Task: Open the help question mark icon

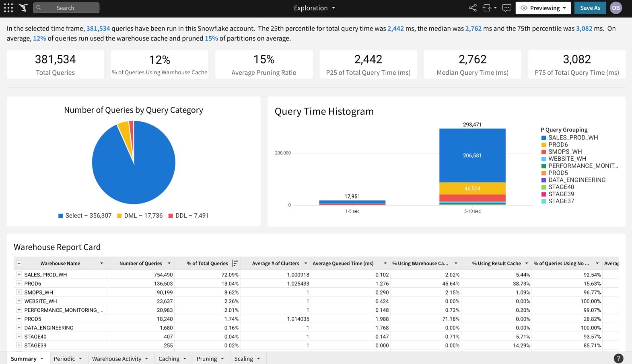Action: (619, 358)
